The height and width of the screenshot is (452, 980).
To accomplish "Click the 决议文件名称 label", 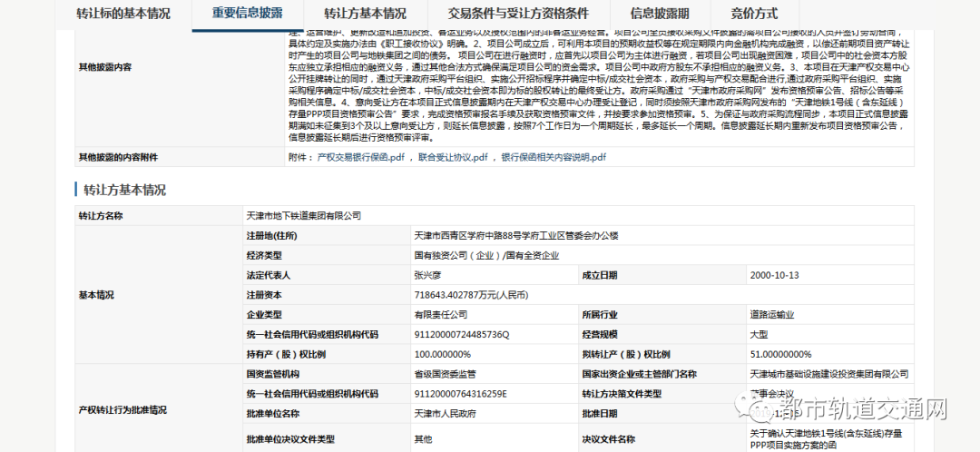I will click(609, 439).
